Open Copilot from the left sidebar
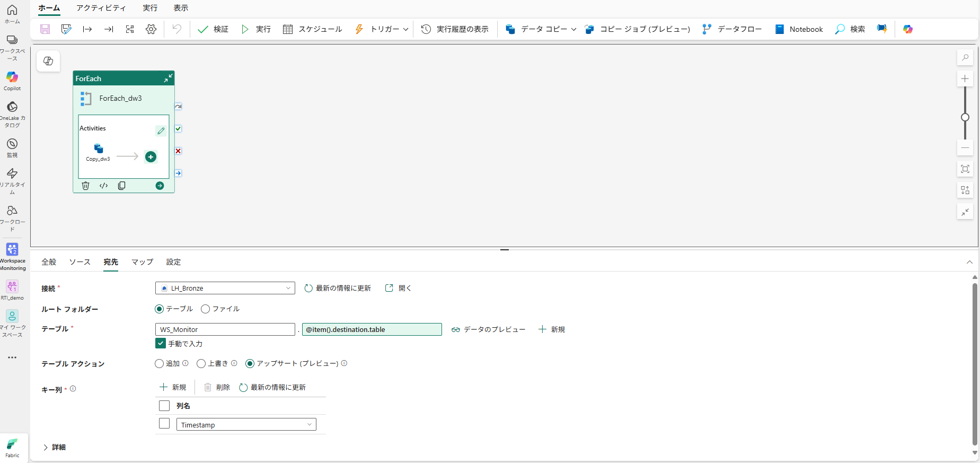 tap(12, 81)
